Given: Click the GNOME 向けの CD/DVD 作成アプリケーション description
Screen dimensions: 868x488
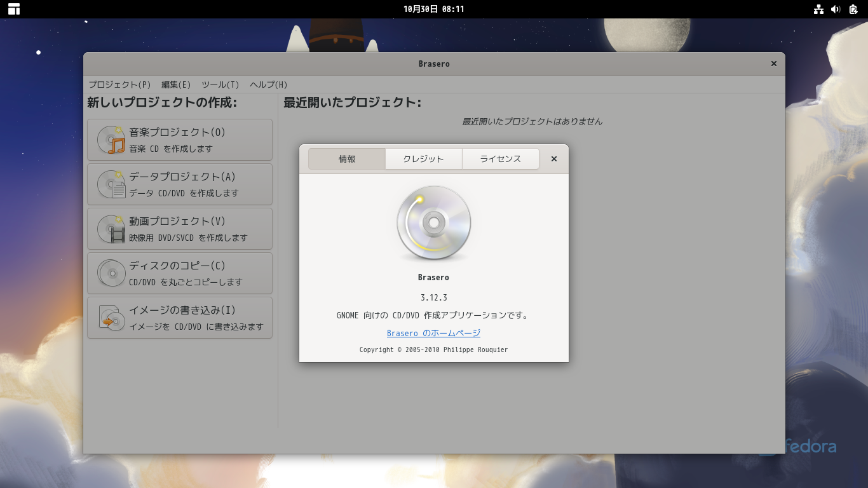Looking at the screenshot, I should [x=434, y=315].
